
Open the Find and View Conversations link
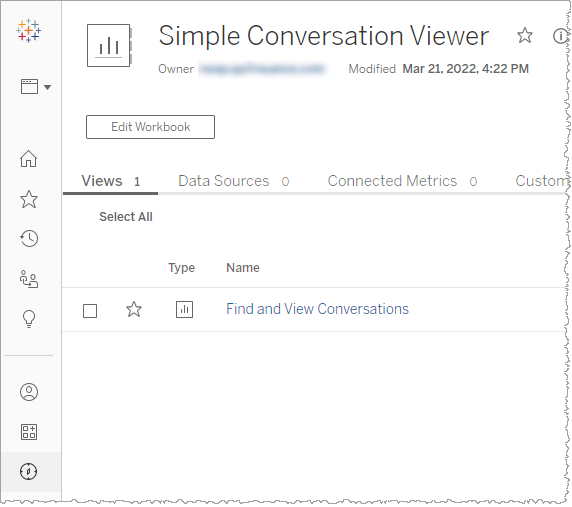pos(317,309)
